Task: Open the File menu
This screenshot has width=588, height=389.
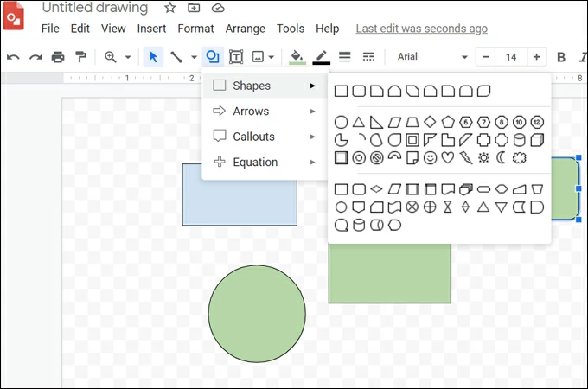Action: coord(50,29)
